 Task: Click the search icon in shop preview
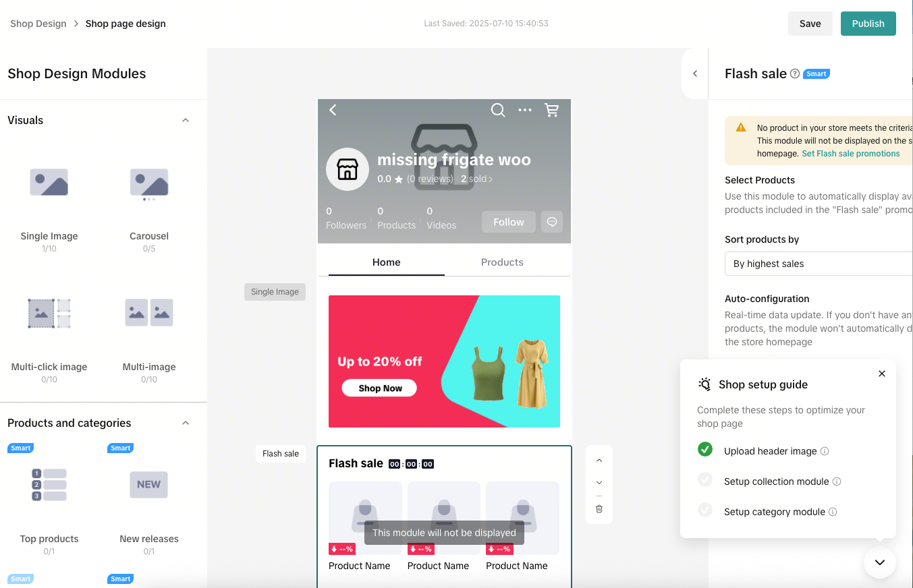click(x=498, y=110)
